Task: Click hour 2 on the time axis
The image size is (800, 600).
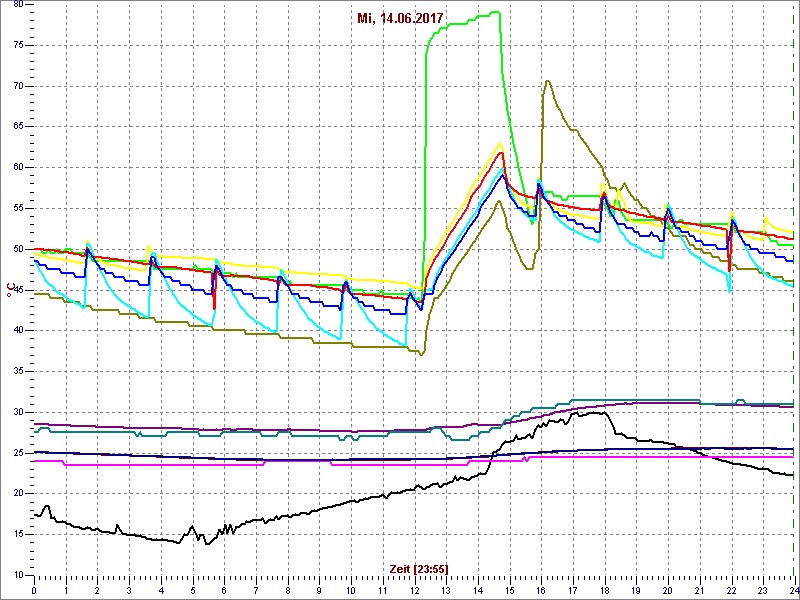Action: tap(97, 590)
